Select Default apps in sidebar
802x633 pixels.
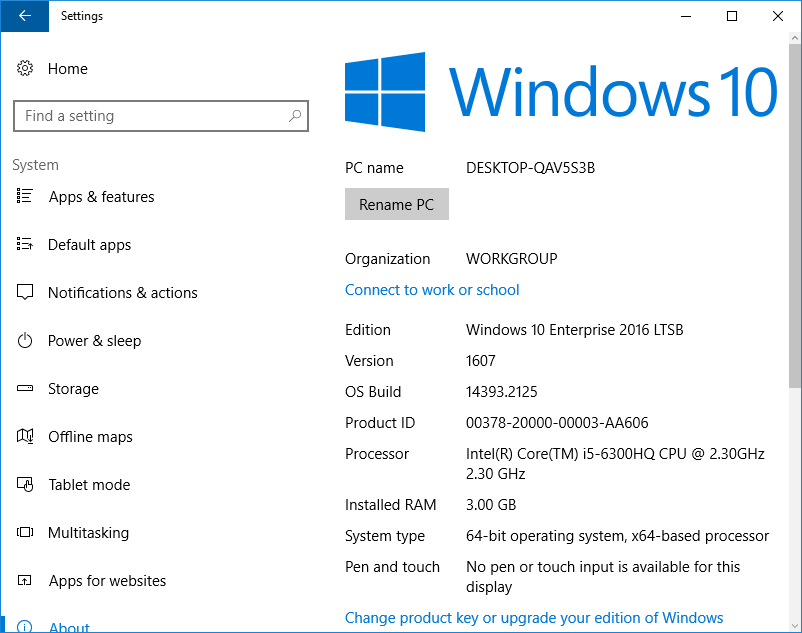[x=90, y=245]
